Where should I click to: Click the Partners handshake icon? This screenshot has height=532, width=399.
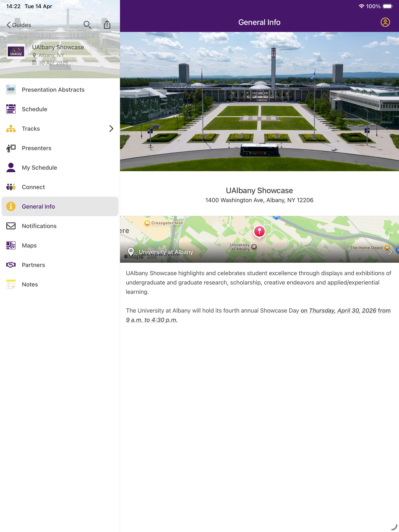[x=11, y=265]
